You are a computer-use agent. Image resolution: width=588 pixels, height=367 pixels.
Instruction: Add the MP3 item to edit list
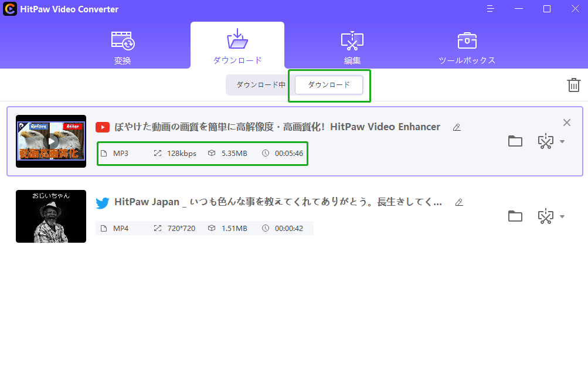point(546,141)
